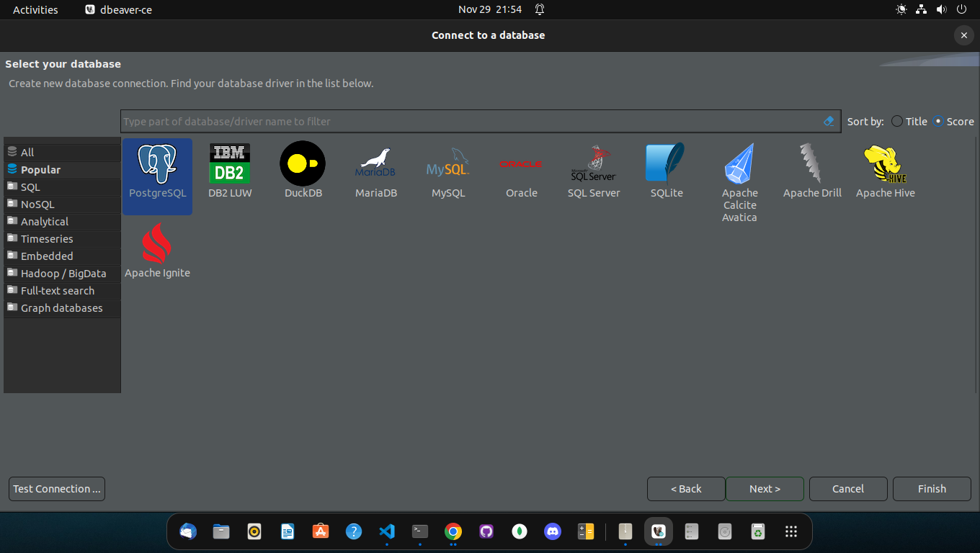Click the Test Connection button
The image size is (980, 553).
click(57, 489)
